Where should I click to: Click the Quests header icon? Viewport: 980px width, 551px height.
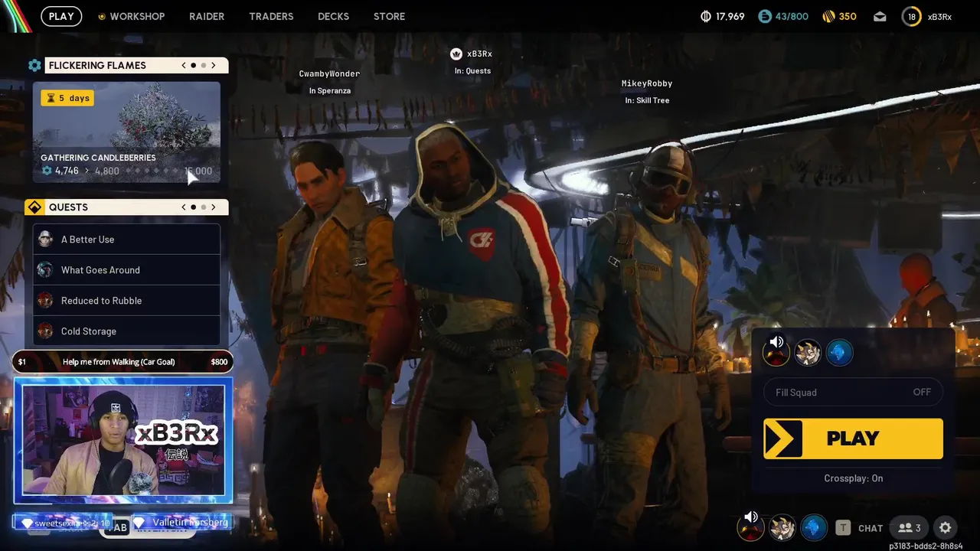click(34, 207)
